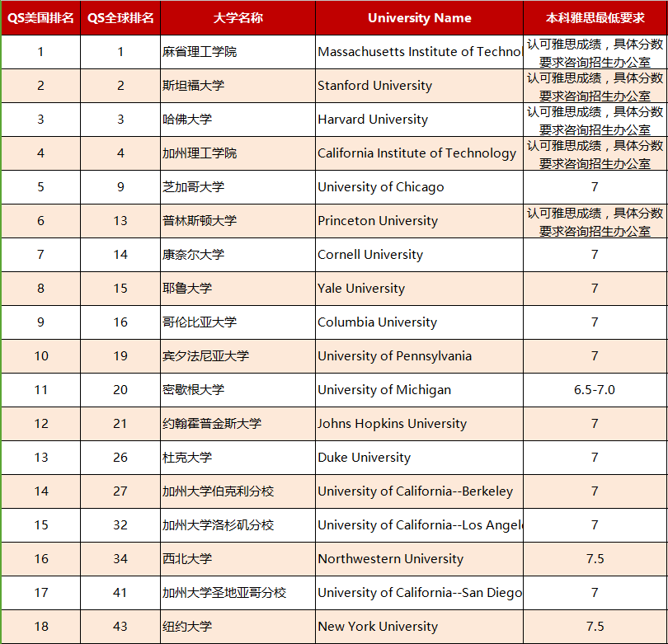
Task: Select the 康奈尔大学 cell
Action: tap(238, 255)
